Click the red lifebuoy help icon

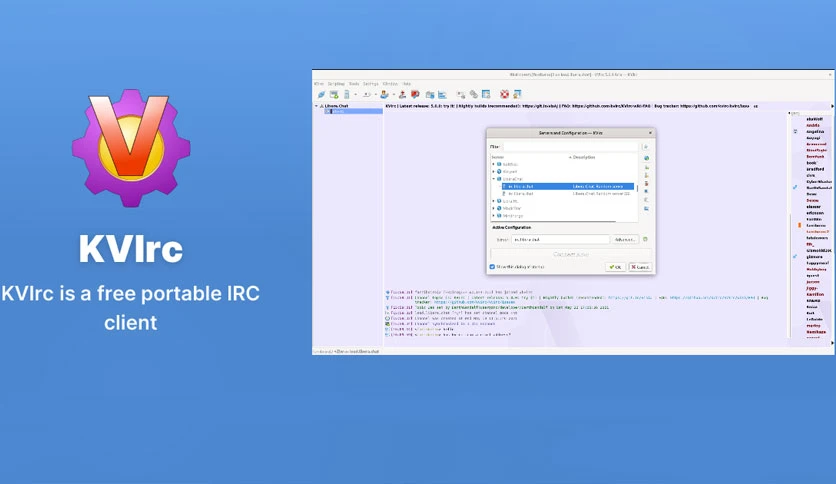[x=504, y=94]
